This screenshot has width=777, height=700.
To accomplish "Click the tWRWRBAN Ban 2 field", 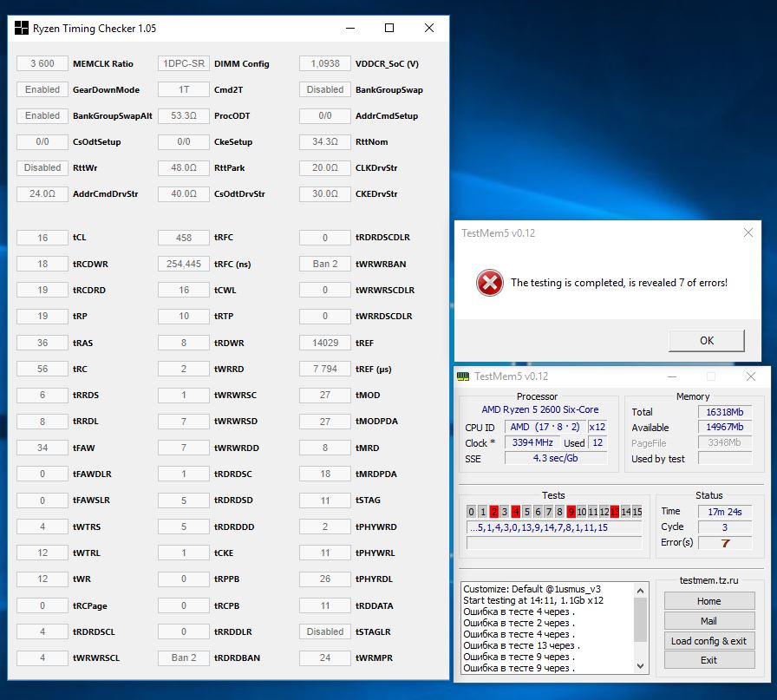I will [x=325, y=264].
